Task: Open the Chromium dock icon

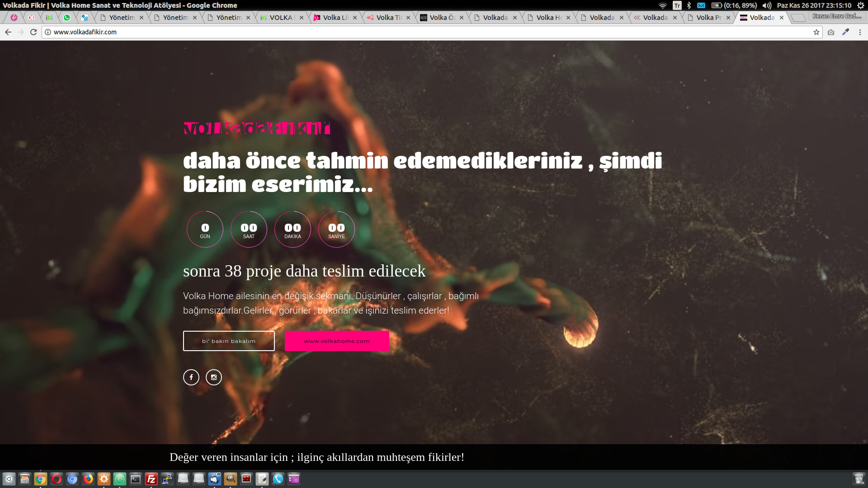Action: click(72, 479)
